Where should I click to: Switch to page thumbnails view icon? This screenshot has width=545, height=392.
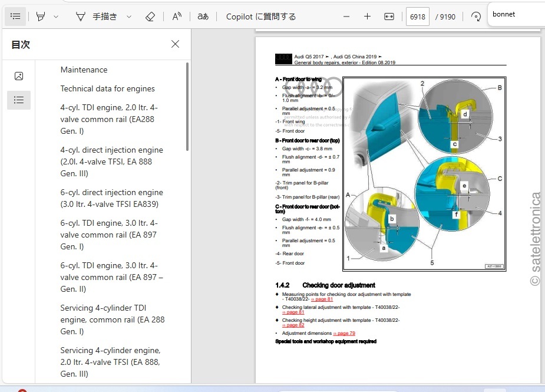click(19, 76)
